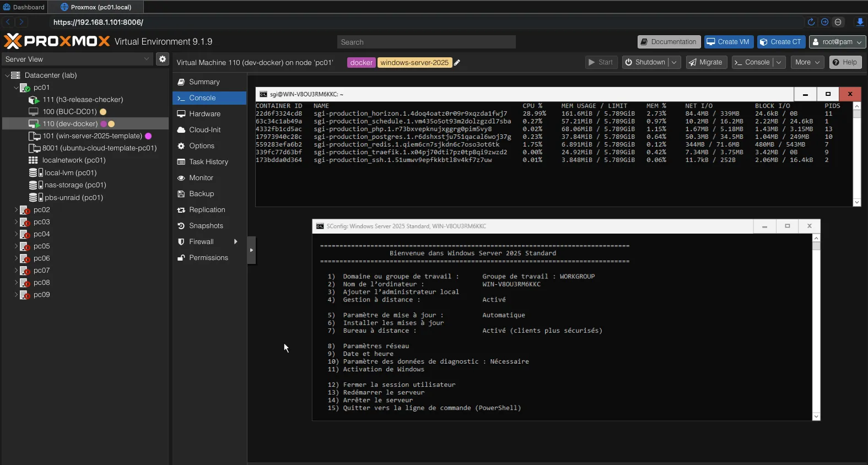The width and height of the screenshot is (868, 465).
Task: Select VM 111 (h3-release-checker) in tree
Action: coord(83,100)
